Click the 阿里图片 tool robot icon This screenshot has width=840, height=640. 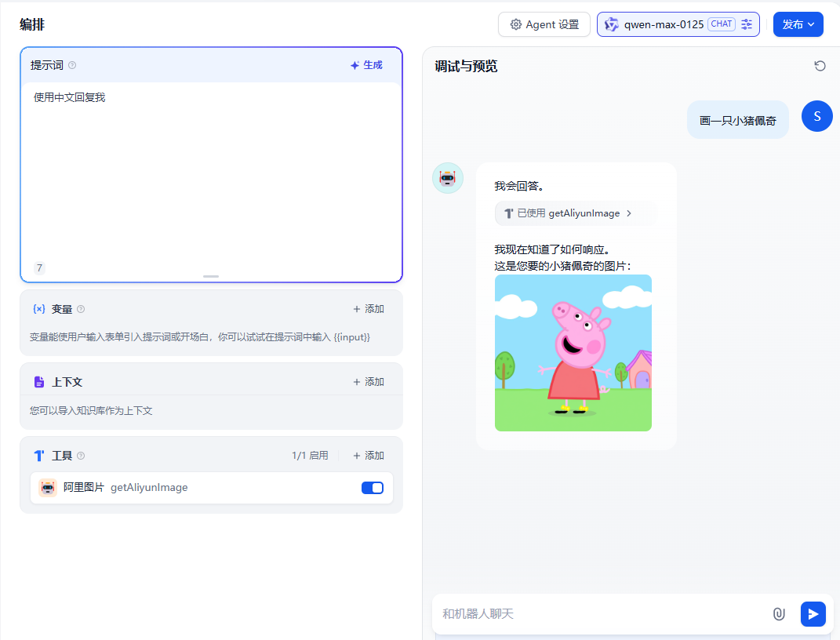pyautogui.click(x=48, y=488)
